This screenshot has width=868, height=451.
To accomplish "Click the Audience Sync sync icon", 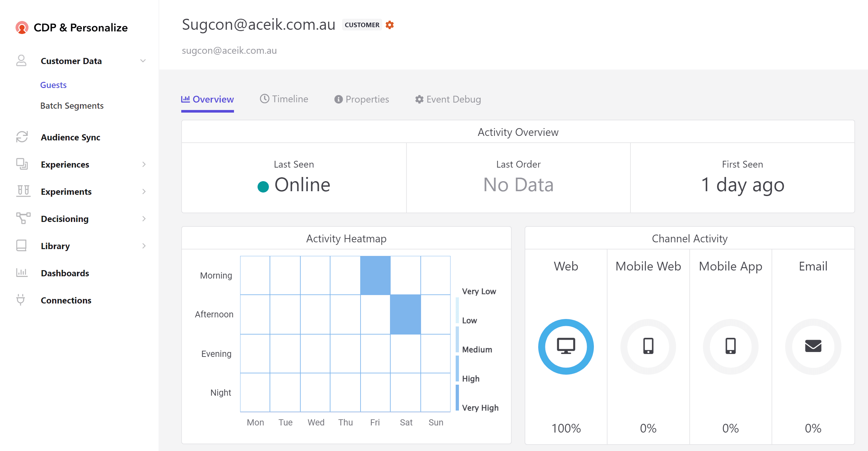I will 21,137.
